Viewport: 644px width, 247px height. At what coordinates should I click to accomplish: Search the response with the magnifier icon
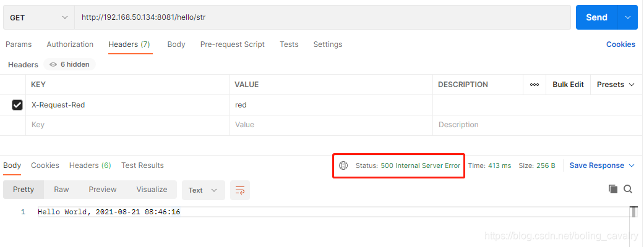tap(628, 189)
